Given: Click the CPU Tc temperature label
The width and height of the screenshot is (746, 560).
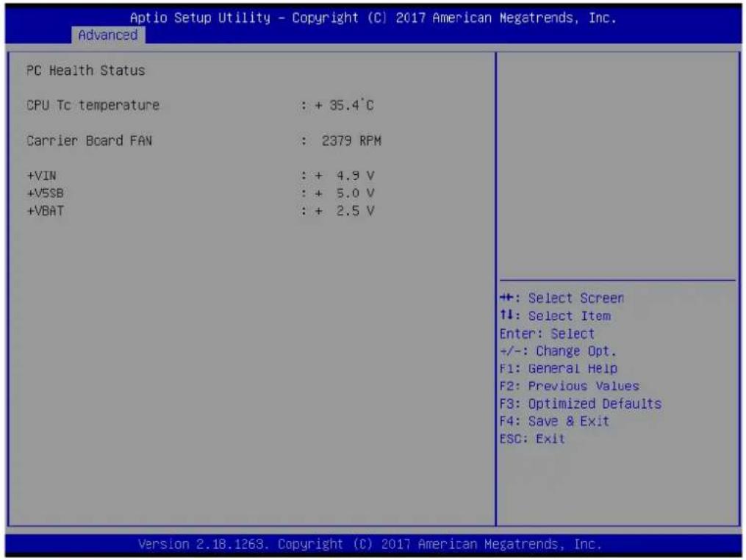Looking at the screenshot, I should (93, 105).
